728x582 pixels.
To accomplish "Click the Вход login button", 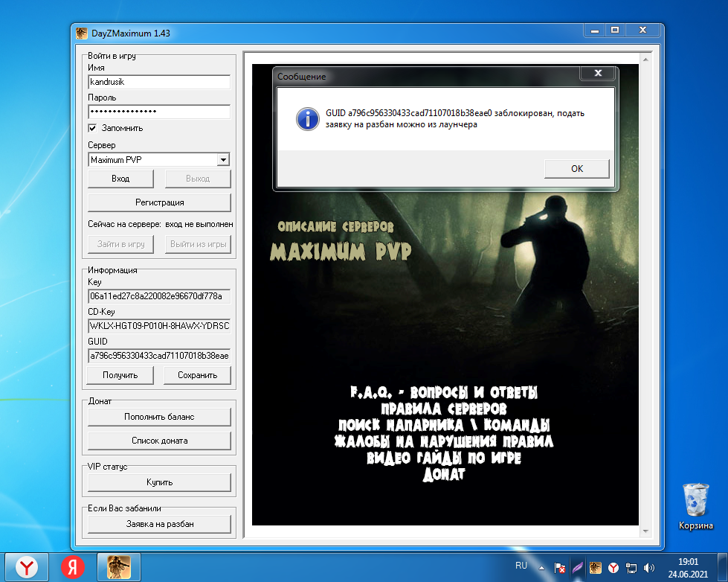I will [x=120, y=179].
